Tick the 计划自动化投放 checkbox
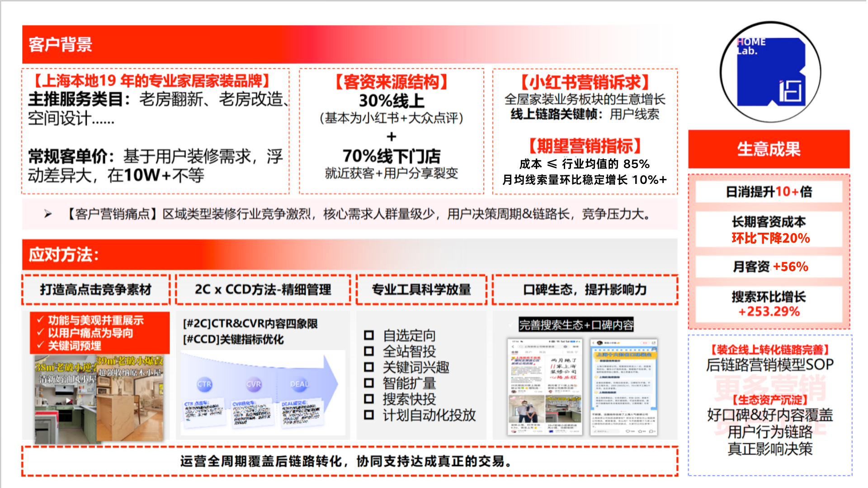Image resolution: width=868 pixels, height=488 pixels. [369, 415]
